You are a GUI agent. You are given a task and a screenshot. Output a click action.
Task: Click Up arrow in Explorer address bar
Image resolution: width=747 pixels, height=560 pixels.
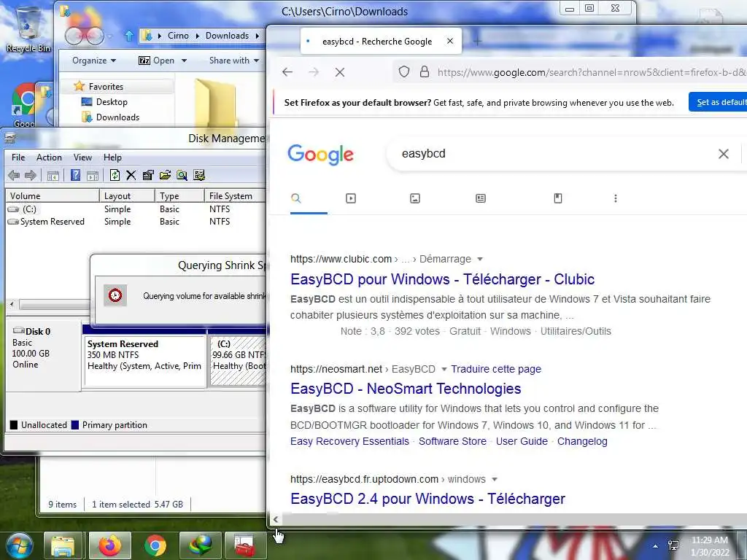click(129, 36)
